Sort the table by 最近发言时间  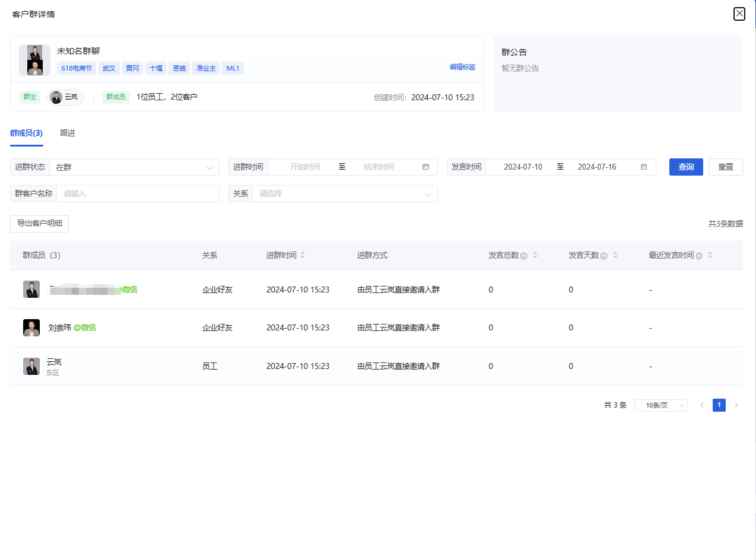point(710,255)
